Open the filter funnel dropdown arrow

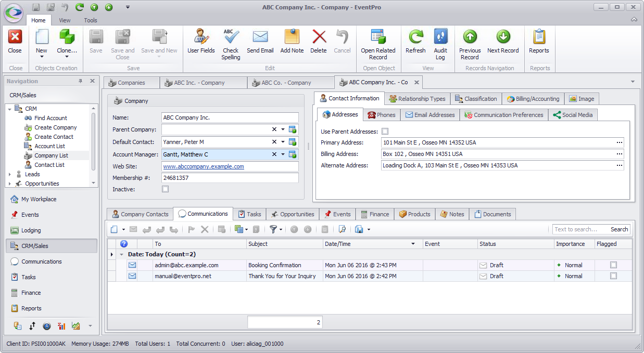(x=281, y=229)
